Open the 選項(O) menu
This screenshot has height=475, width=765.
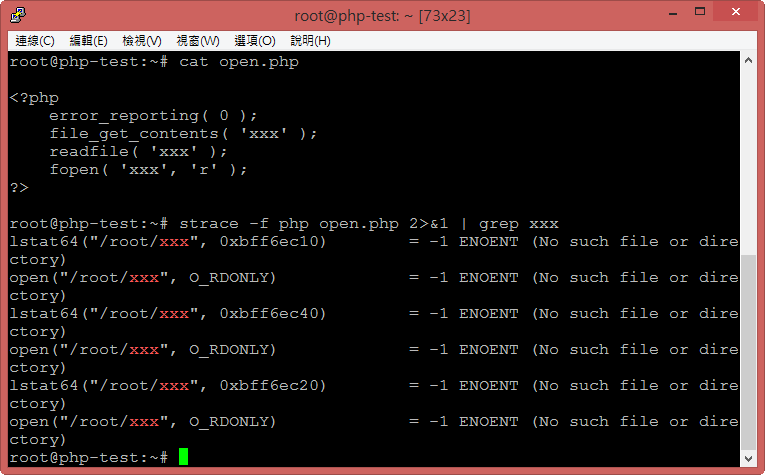point(255,41)
